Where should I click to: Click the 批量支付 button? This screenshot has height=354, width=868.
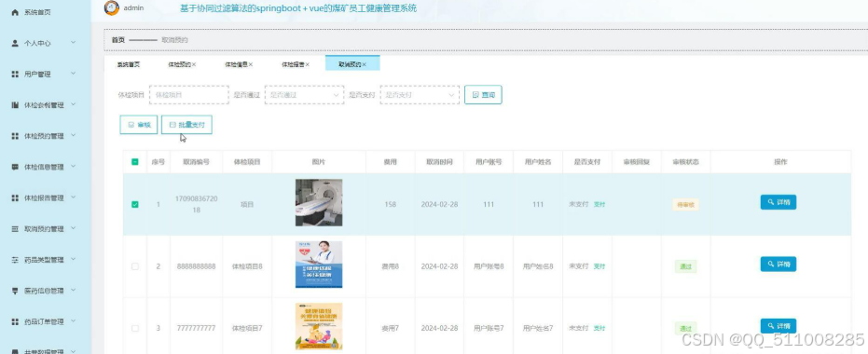186,125
